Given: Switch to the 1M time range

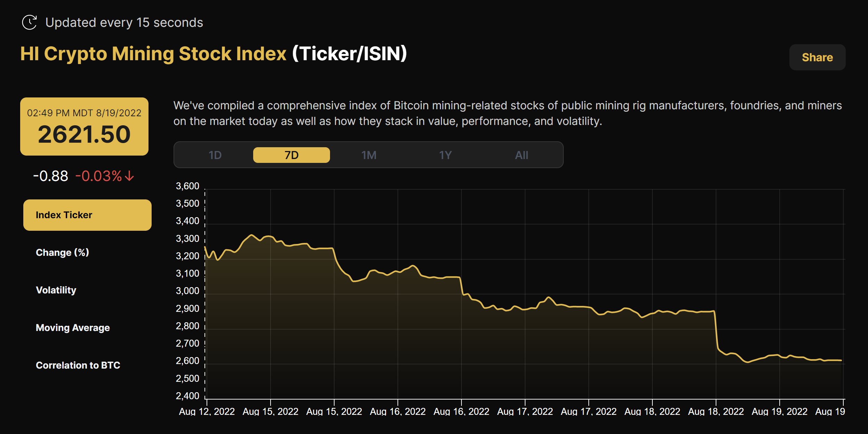Looking at the screenshot, I should pos(369,155).
